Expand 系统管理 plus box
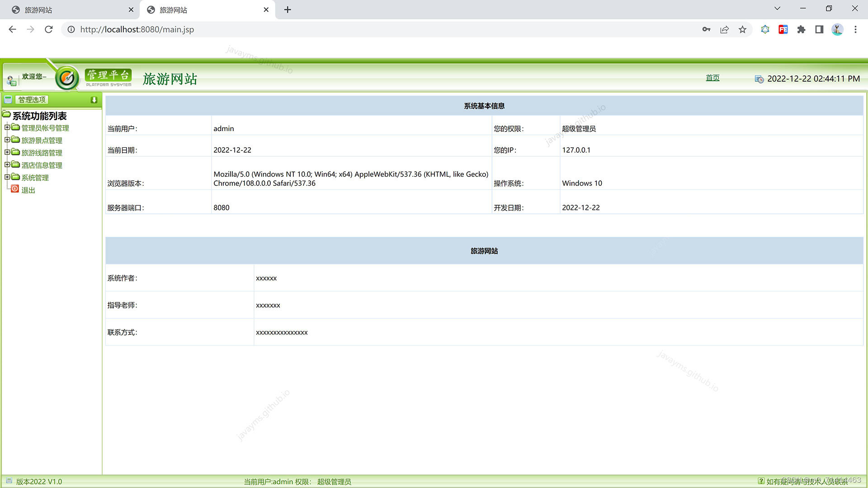 7,177
